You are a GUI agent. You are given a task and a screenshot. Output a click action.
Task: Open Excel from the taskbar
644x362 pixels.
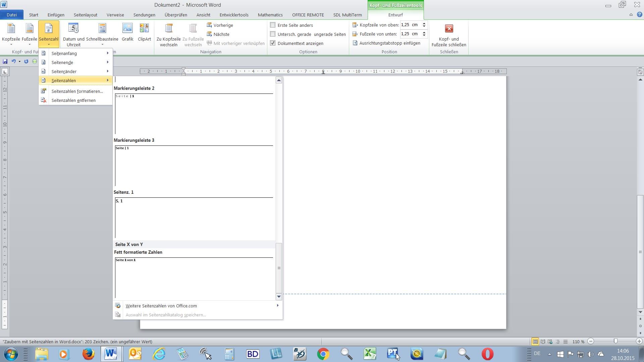(x=370, y=354)
